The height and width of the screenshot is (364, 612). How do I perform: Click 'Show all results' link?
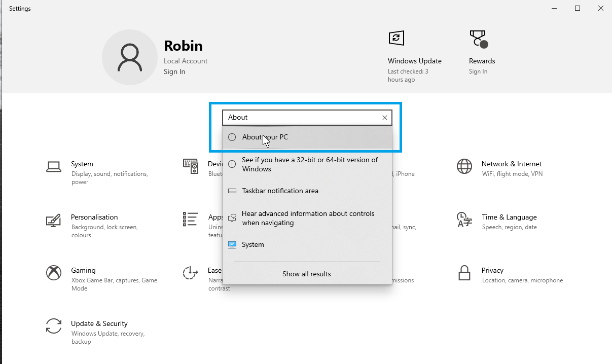point(307,274)
